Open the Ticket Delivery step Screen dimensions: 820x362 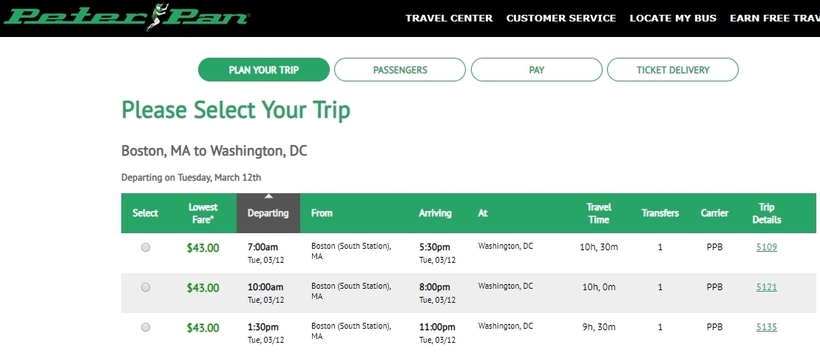tap(673, 70)
